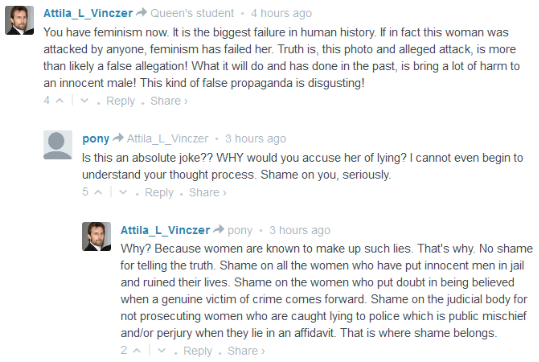Downvote pony's comment
Screen dimensions: 539x362
pos(123,192)
